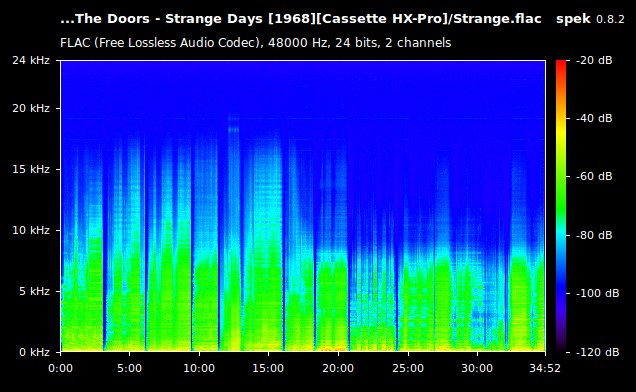
Task: Click the -100 dB scale label
Action: coord(597,293)
